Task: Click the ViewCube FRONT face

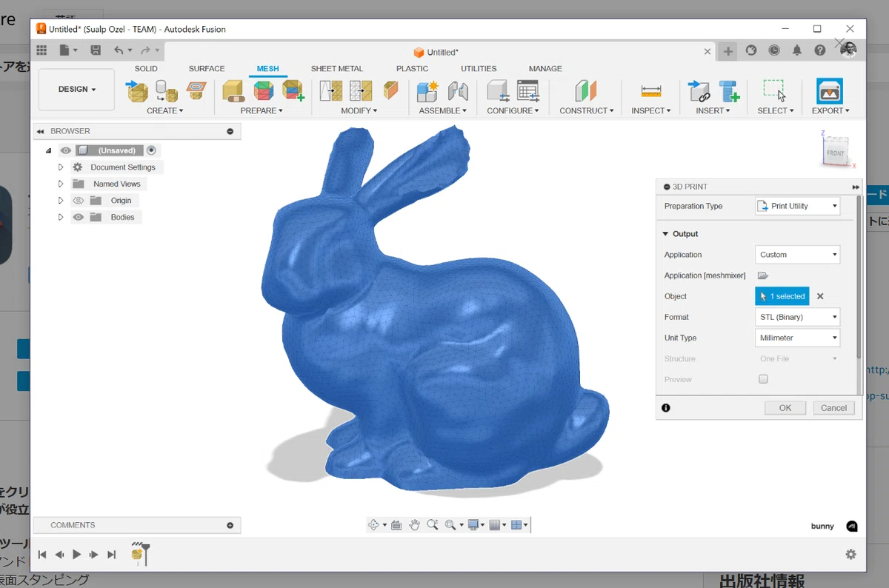Action: click(x=836, y=153)
